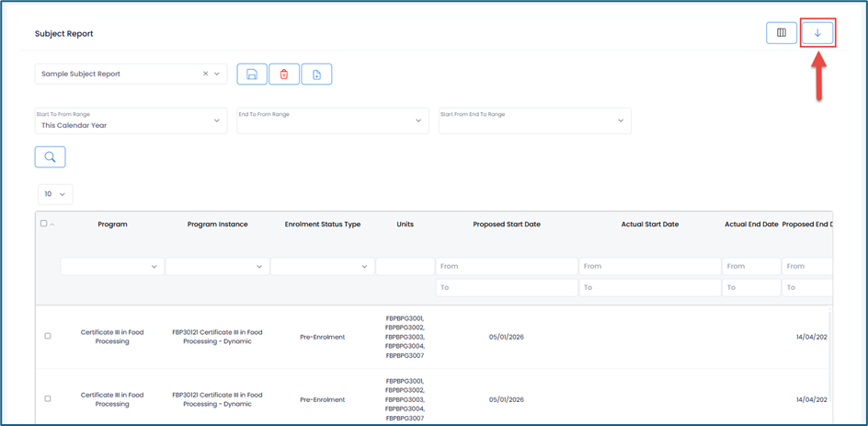The height and width of the screenshot is (426, 868).
Task: Click the save report disk icon
Action: click(x=252, y=75)
